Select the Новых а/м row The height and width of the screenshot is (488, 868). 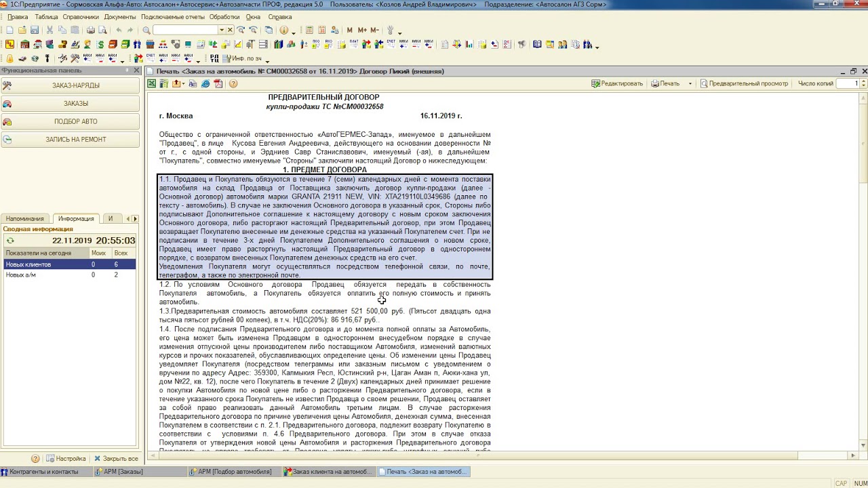pos(68,274)
